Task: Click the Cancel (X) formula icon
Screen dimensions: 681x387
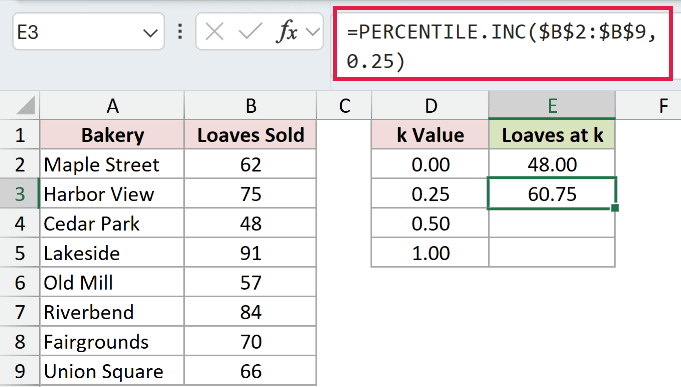Action: click(x=215, y=32)
